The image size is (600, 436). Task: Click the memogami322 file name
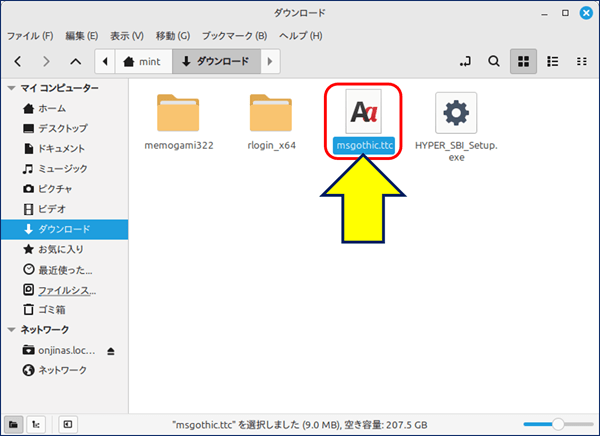tap(179, 145)
